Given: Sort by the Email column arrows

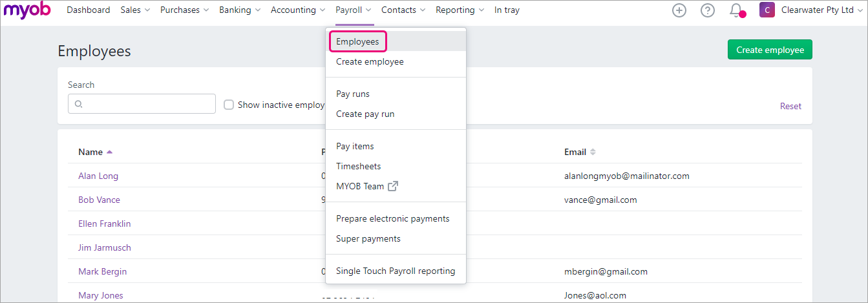Looking at the screenshot, I should coord(593,152).
